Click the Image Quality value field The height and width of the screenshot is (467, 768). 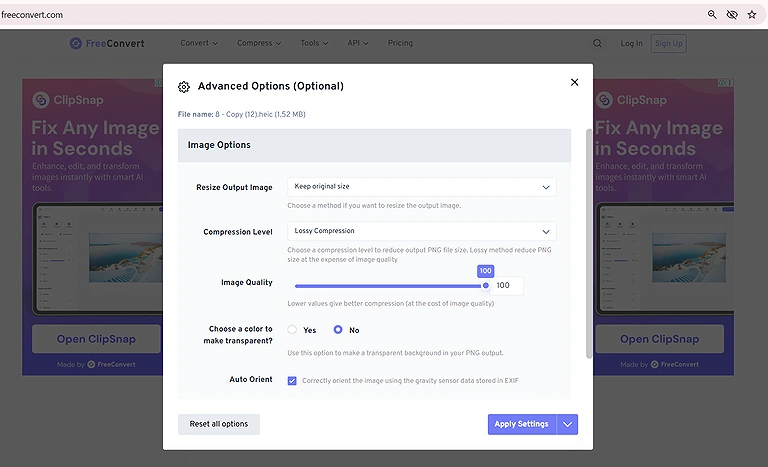click(x=506, y=285)
